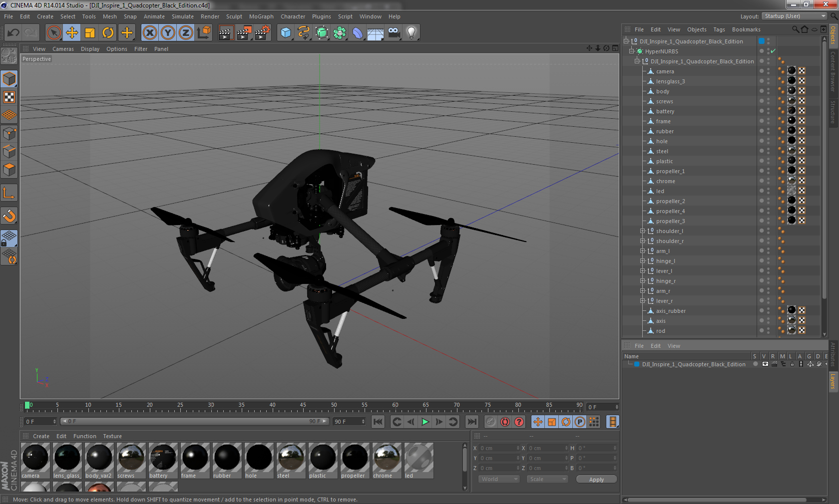This screenshot has width=839, height=504.
Task: Open the Sculpt menu
Action: [234, 16]
